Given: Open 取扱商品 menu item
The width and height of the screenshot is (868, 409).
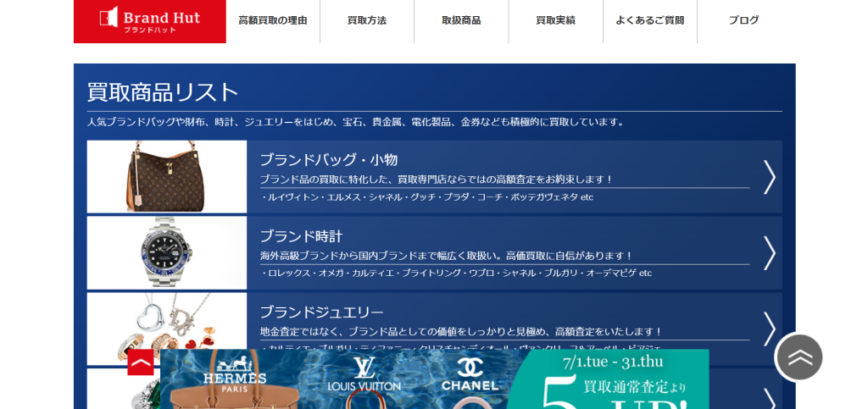Looking at the screenshot, I should click(461, 20).
